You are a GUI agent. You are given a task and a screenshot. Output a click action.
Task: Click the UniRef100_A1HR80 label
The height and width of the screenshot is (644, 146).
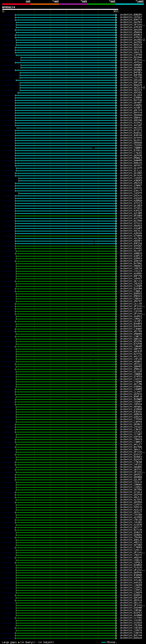pos(131,273)
